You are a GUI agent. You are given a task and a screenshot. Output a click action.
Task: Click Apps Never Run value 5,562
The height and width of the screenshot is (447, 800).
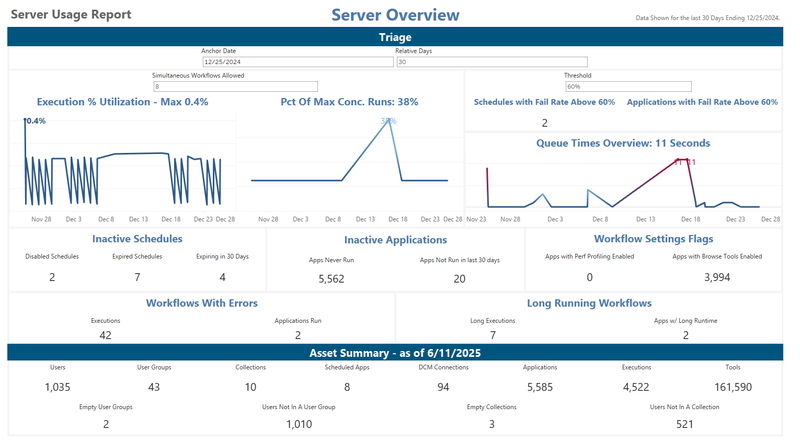[x=332, y=279]
